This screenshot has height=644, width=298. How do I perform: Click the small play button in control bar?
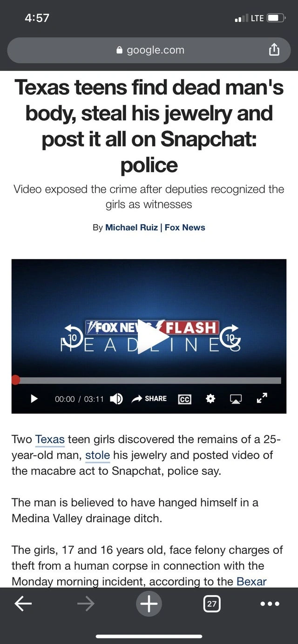[x=34, y=398]
